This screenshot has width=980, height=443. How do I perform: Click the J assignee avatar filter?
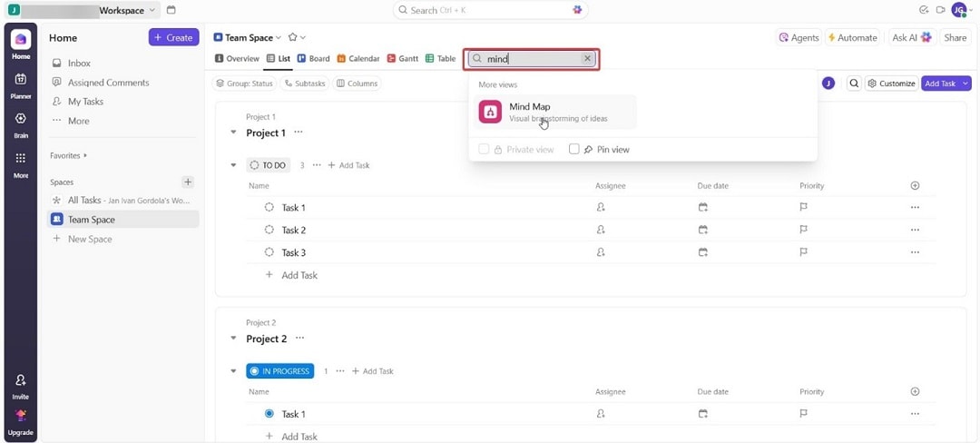coord(828,84)
